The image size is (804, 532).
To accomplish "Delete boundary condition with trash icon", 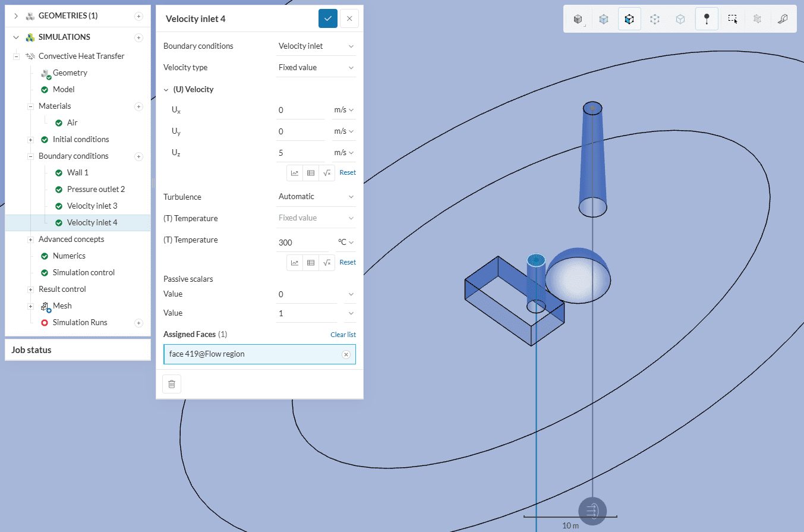I will (x=172, y=384).
